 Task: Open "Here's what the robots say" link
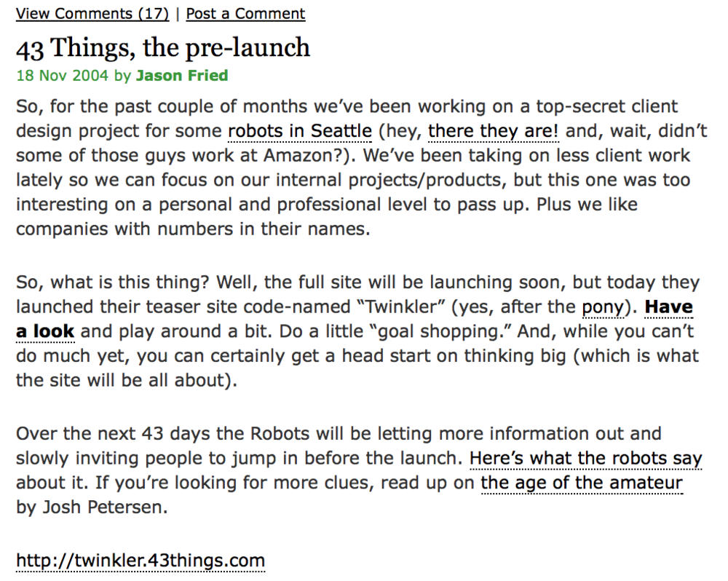(586, 459)
